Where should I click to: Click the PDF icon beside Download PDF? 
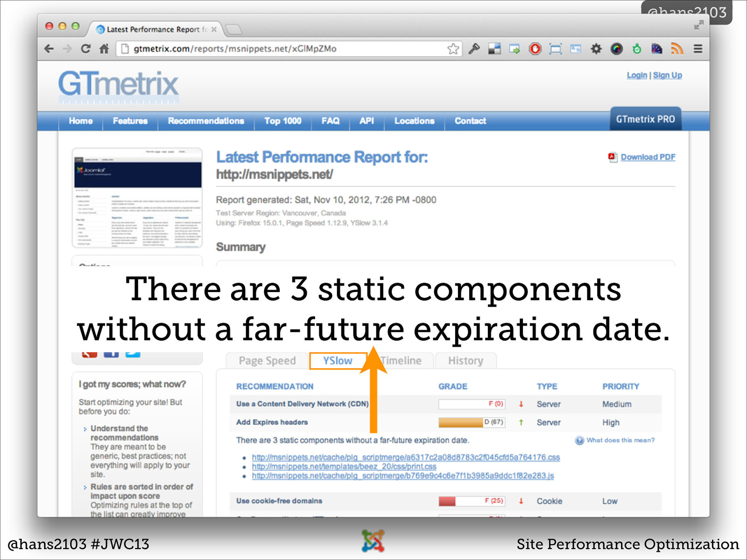tap(613, 157)
